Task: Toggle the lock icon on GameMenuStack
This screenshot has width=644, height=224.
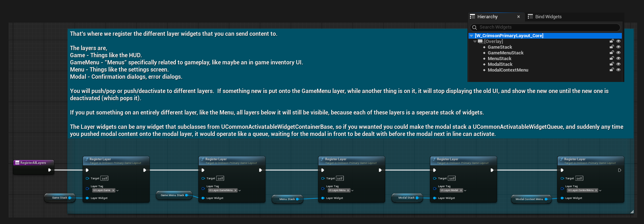Action: tap(611, 53)
